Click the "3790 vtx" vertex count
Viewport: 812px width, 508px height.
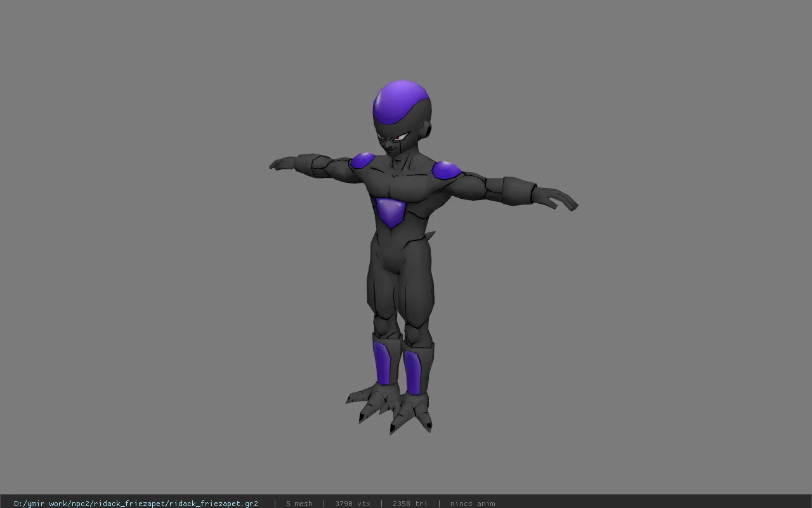353,504
